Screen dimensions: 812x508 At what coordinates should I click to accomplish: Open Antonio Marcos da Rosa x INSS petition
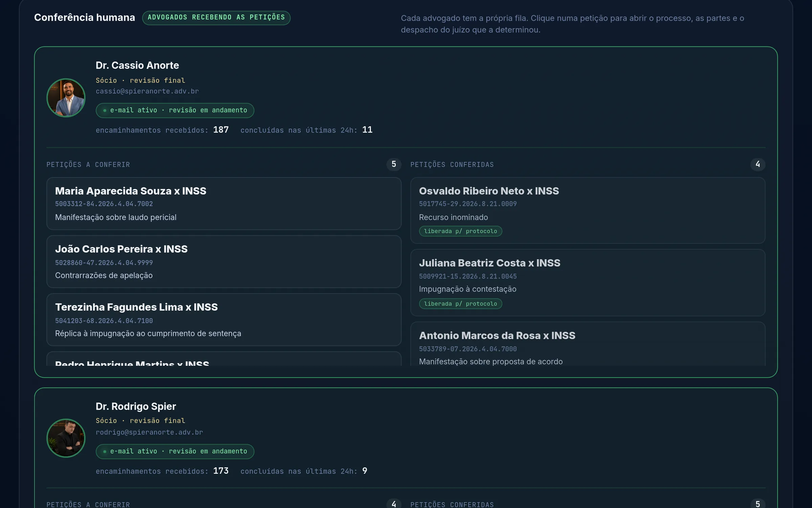pyautogui.click(x=588, y=344)
